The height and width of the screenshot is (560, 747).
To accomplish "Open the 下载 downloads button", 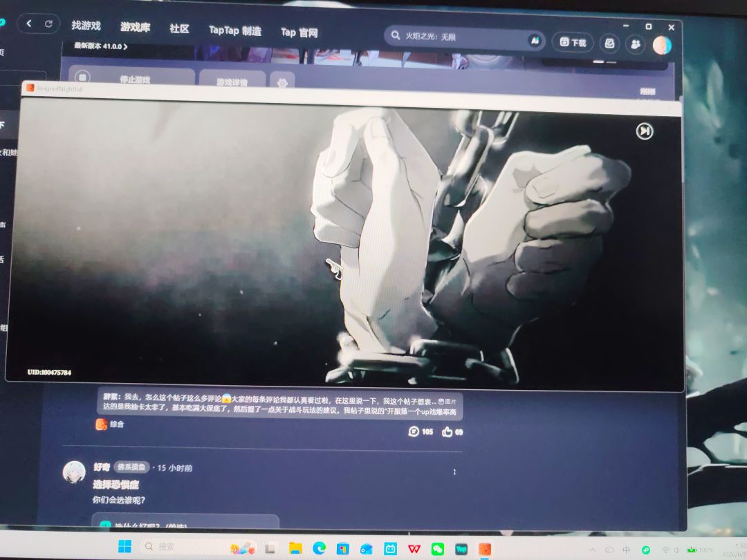I will pos(572,42).
